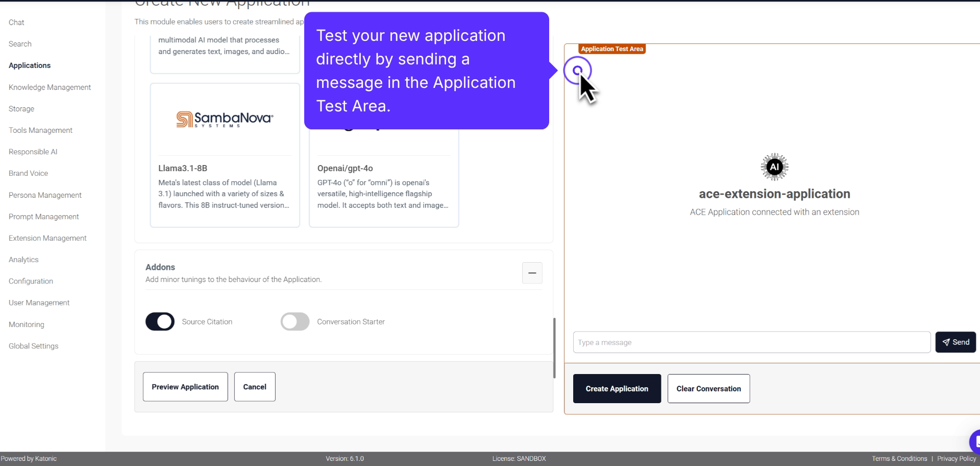Viewport: 980px width, 466px height.
Task: Go to Global Settings
Action: (33, 345)
